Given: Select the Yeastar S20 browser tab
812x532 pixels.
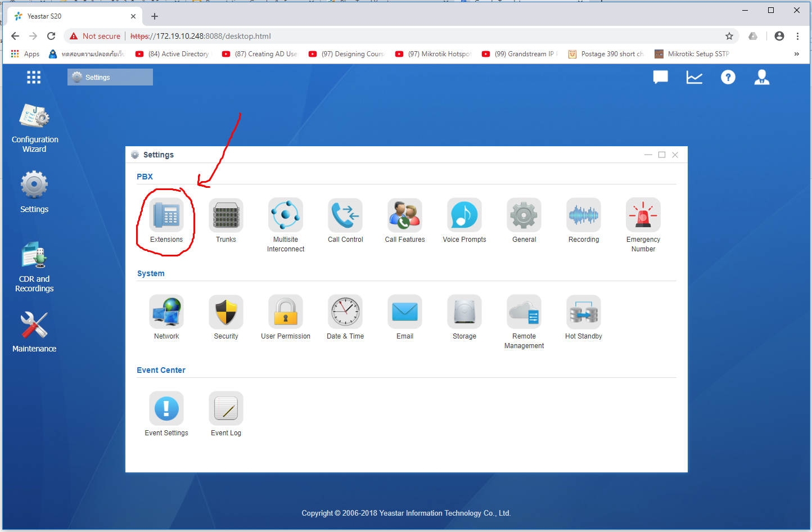Looking at the screenshot, I should pyautogui.click(x=74, y=16).
